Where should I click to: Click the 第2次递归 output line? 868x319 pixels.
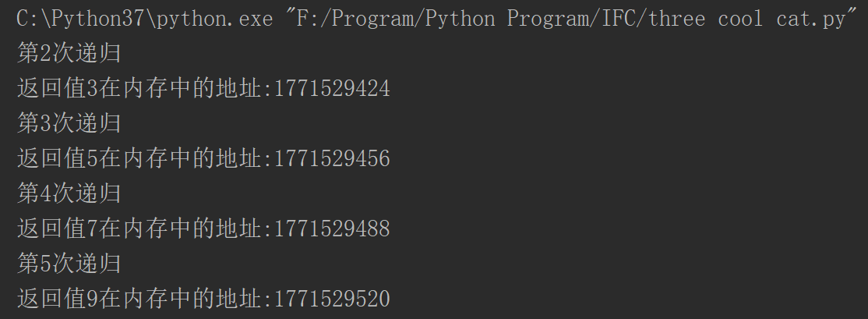(x=69, y=54)
